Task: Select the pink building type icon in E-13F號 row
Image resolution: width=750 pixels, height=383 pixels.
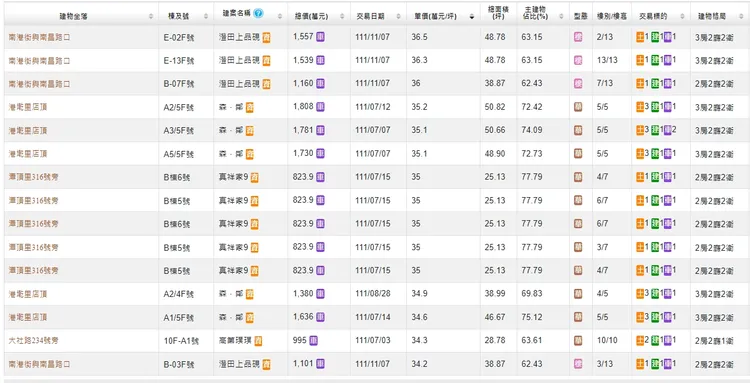Action: 578,60
